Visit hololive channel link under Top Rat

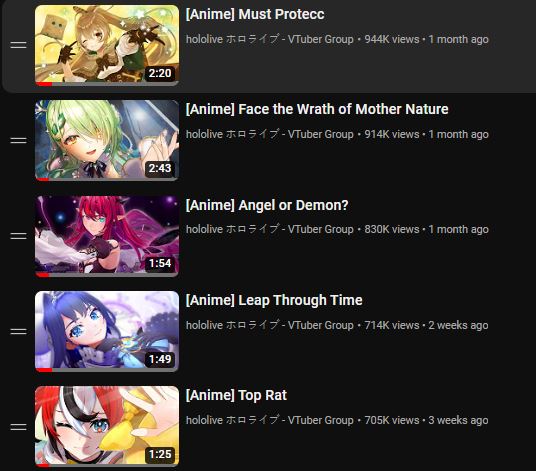pos(270,420)
